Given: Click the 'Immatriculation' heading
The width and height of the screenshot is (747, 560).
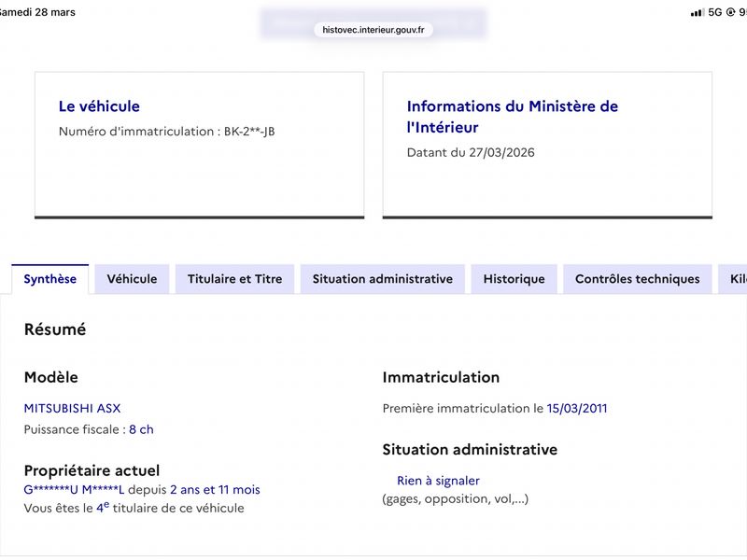Looking at the screenshot, I should click(x=441, y=377).
